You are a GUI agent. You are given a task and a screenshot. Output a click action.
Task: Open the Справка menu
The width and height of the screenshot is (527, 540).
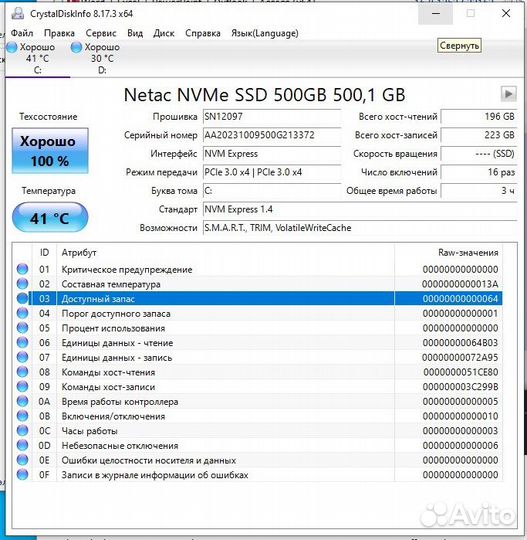(203, 33)
